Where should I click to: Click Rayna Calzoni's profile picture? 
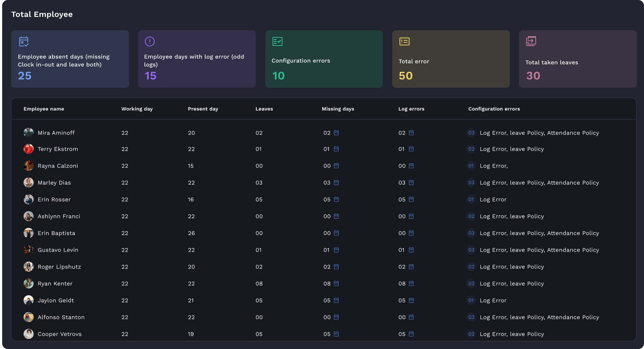(28, 166)
